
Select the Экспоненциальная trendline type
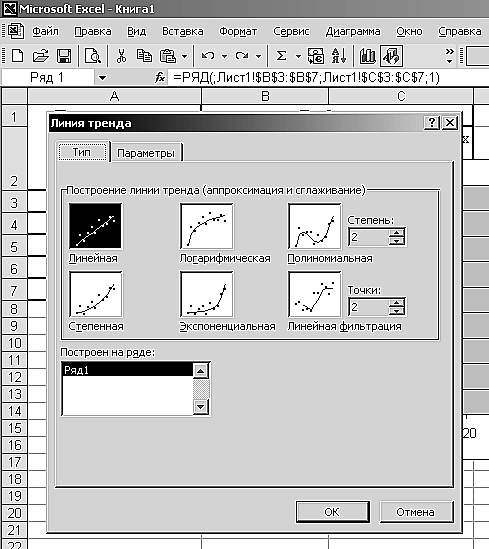(207, 294)
